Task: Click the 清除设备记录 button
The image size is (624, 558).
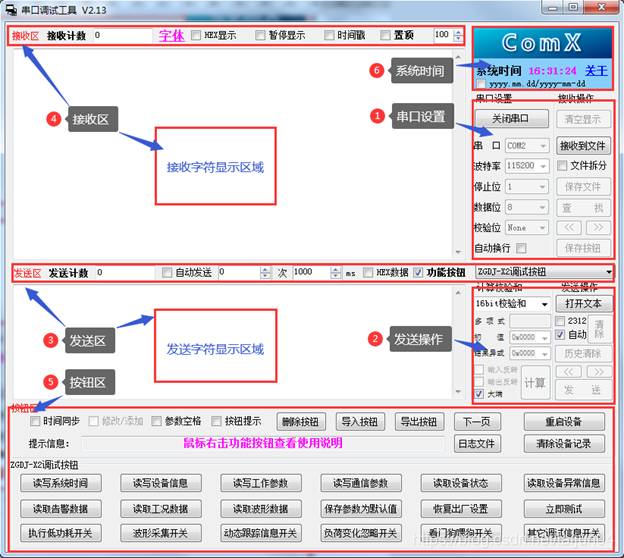Action: click(x=564, y=443)
